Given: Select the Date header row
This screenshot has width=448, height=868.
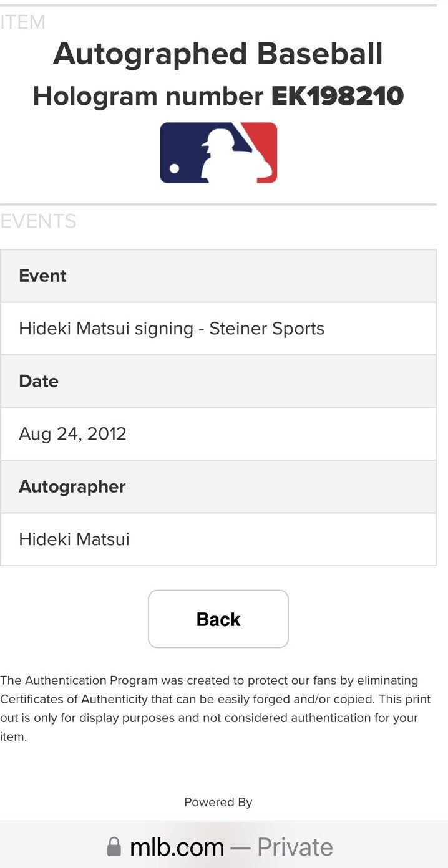Looking at the screenshot, I should (x=39, y=381).
